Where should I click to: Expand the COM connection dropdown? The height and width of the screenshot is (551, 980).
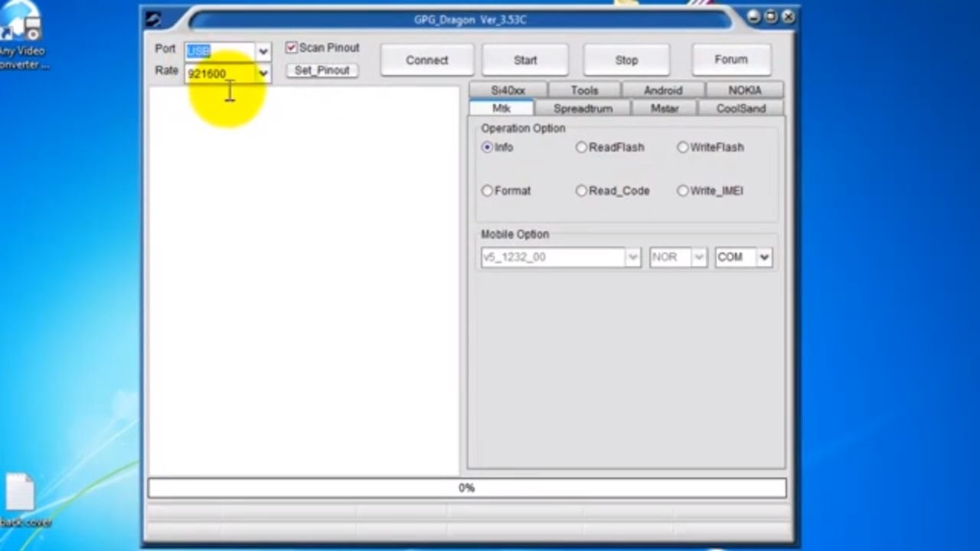click(x=764, y=257)
